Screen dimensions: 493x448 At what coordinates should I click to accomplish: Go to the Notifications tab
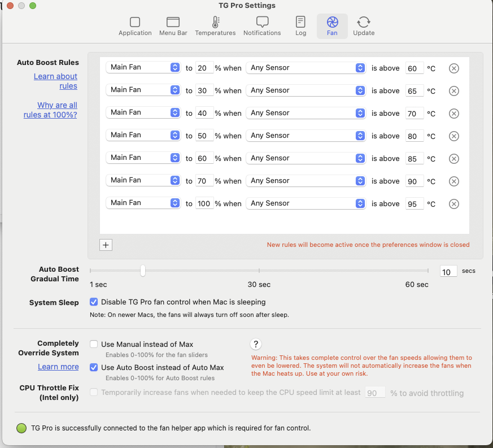coord(262,27)
